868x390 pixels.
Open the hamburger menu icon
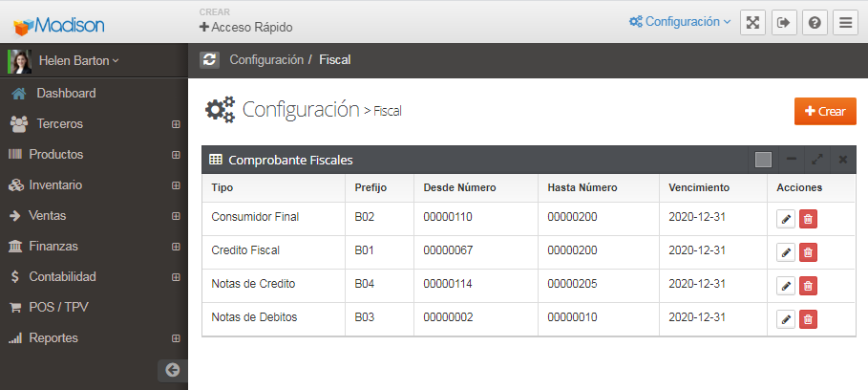pyautogui.click(x=845, y=22)
